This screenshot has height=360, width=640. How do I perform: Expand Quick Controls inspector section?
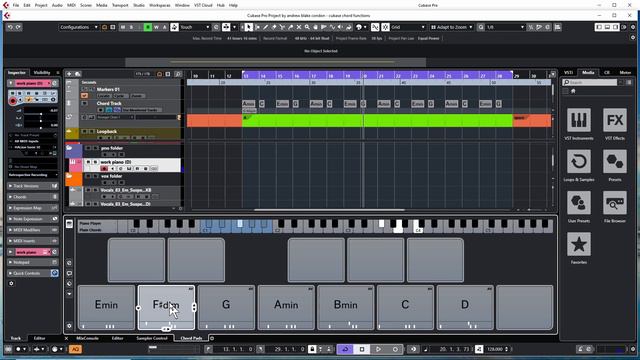click(x=33, y=273)
